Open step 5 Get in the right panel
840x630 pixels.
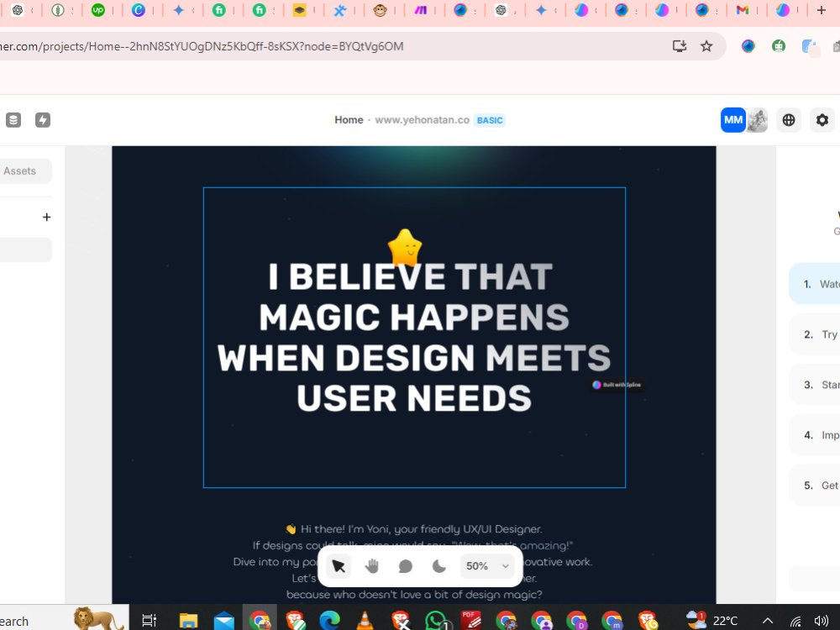click(x=815, y=486)
